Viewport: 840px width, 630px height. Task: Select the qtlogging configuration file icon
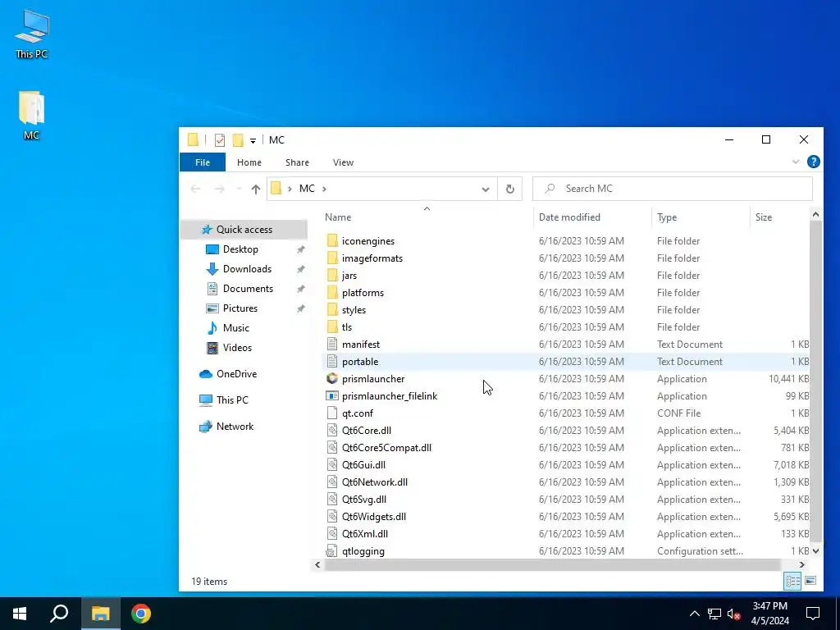coord(332,550)
